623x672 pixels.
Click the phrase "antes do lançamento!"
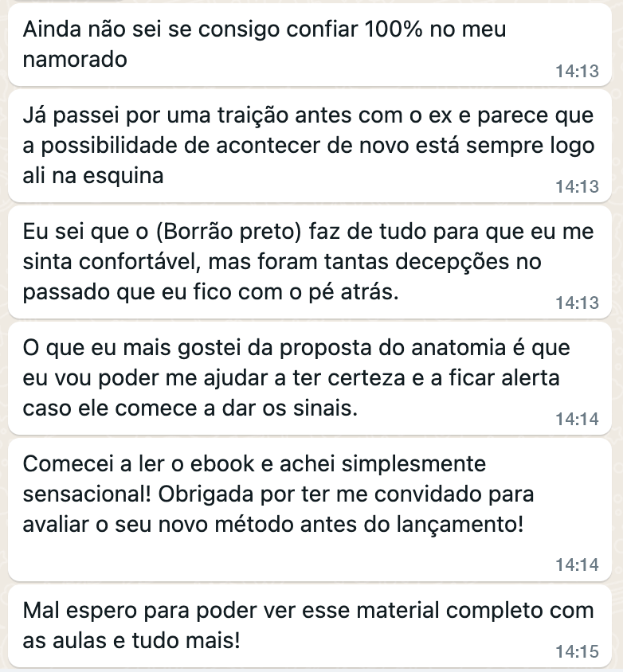click(412, 524)
